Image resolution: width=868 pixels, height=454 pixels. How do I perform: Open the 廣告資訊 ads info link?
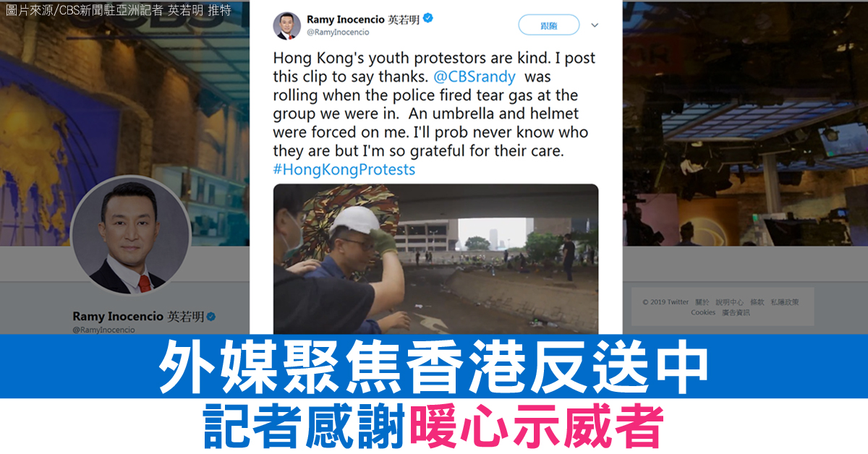[x=736, y=312]
